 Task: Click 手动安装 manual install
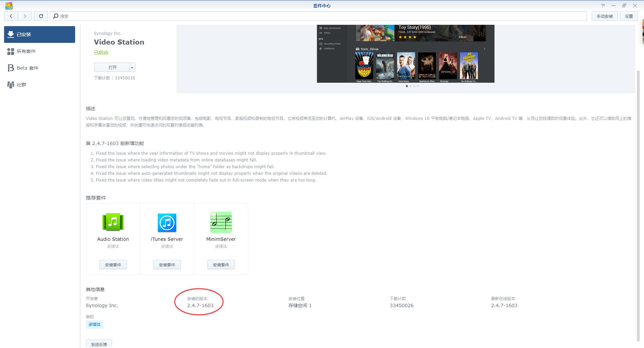pyautogui.click(x=604, y=16)
